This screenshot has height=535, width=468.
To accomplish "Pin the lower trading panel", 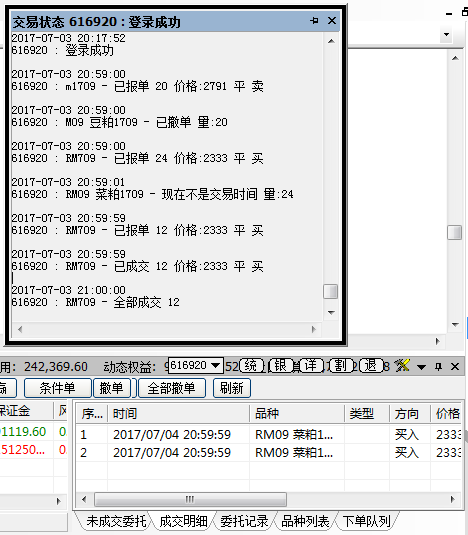I will 439,366.
